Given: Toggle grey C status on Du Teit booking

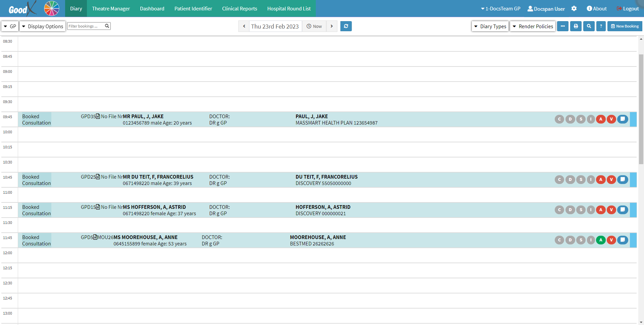Looking at the screenshot, I should coord(559,180).
